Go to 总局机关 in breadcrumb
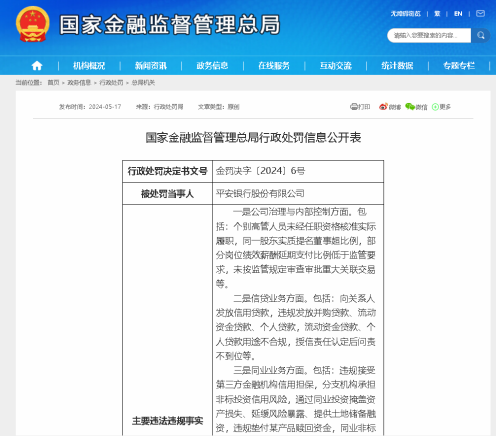Viewport: 496px width, 436px height. [x=143, y=82]
